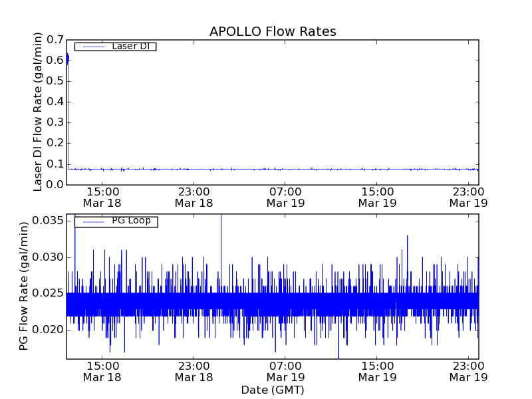Click the initial Laser DI spike near 0.6

tap(67, 59)
